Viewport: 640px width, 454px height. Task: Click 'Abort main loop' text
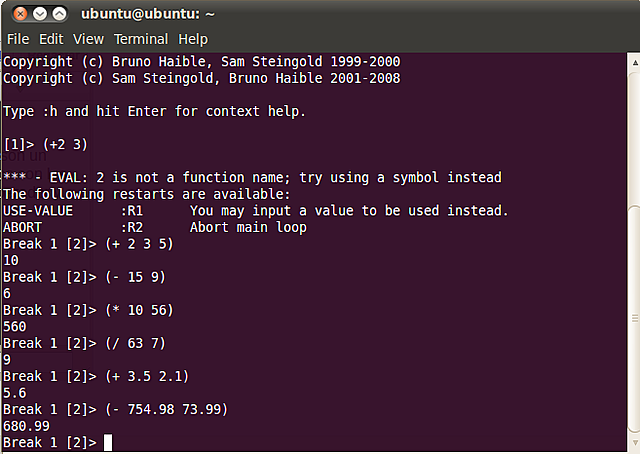(248, 227)
